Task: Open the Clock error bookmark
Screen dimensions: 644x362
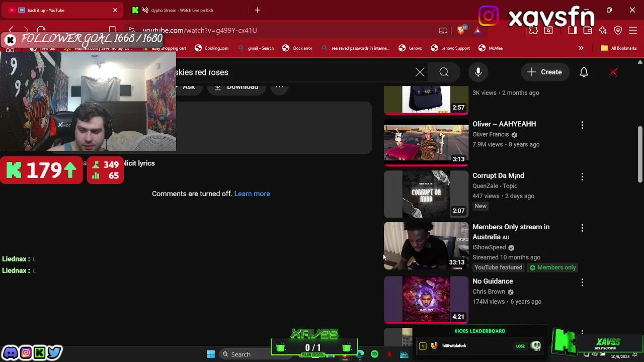Action: tap(297, 48)
